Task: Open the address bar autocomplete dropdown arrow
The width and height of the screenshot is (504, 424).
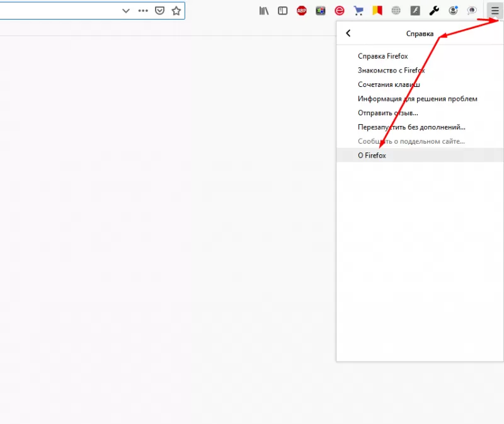Action: pos(125,11)
